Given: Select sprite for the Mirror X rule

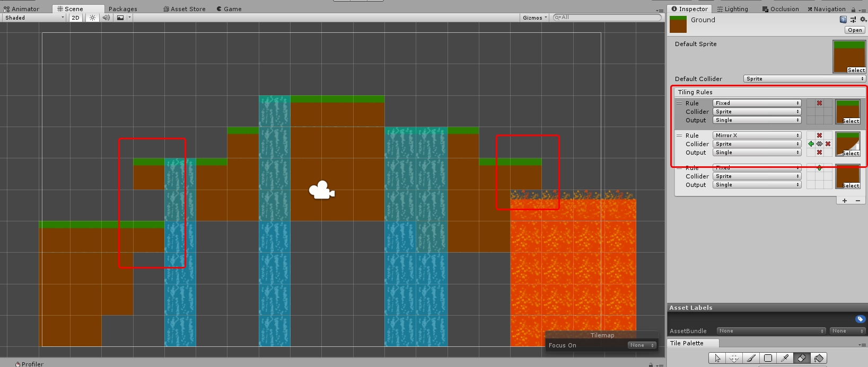Looking at the screenshot, I should (851, 154).
